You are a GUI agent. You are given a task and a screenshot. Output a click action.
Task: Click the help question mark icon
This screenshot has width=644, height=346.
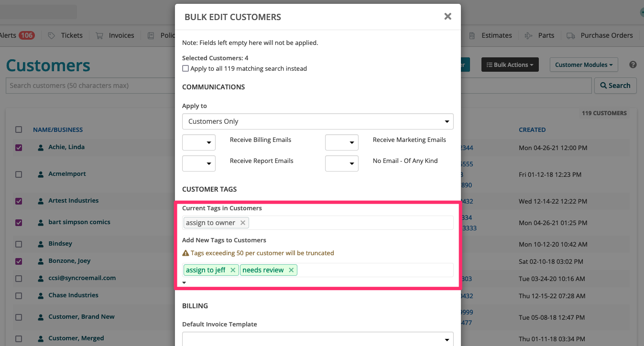pyautogui.click(x=633, y=65)
